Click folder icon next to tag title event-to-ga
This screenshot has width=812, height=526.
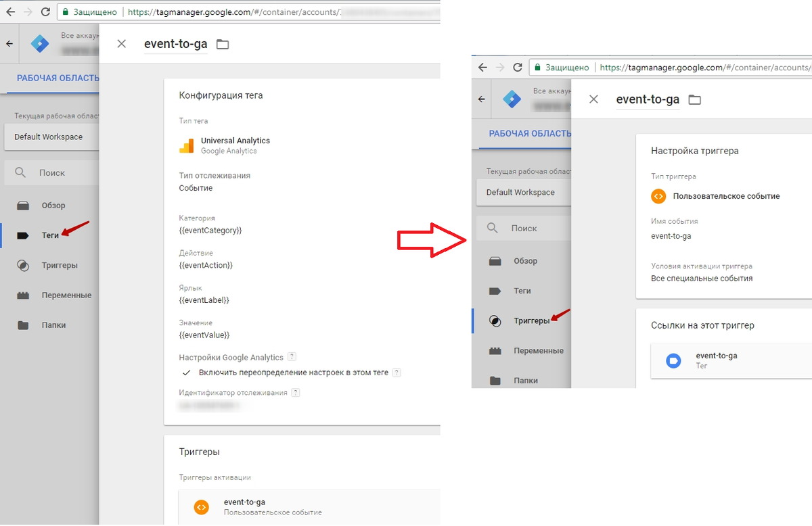[x=223, y=45]
